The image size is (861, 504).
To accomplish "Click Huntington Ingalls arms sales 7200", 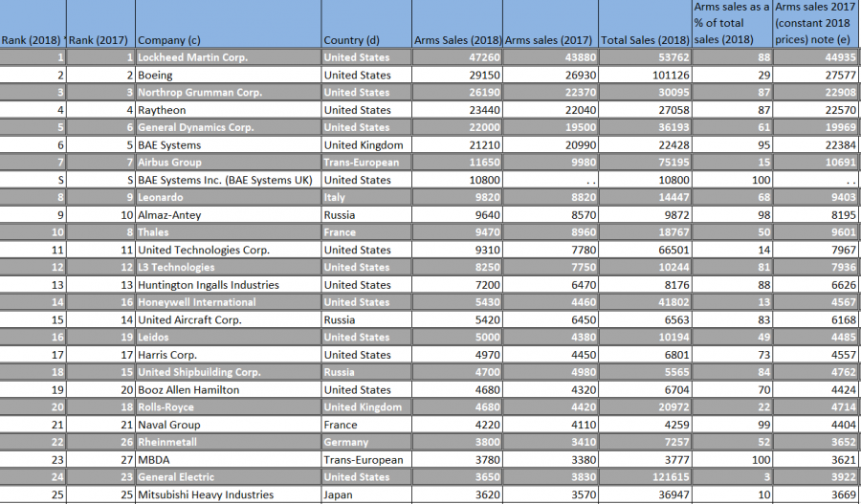I will (457, 285).
